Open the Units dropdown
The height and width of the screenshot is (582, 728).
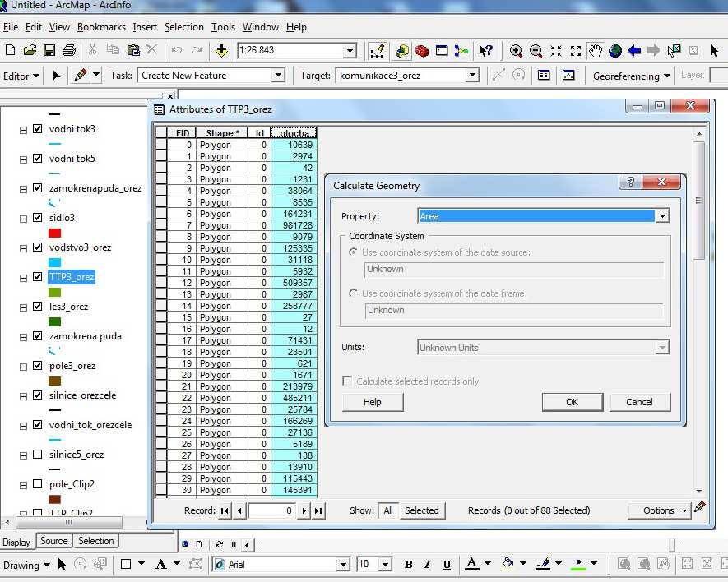(662, 348)
